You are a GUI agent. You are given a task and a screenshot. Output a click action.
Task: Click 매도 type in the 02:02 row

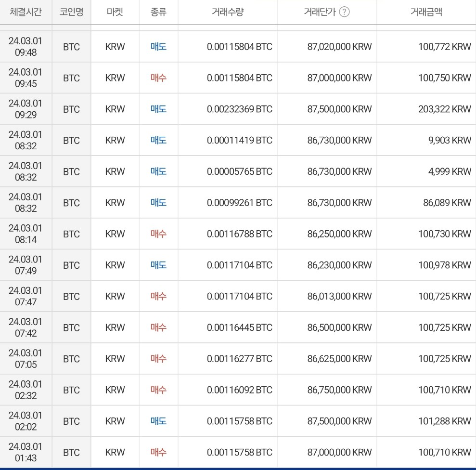point(158,421)
